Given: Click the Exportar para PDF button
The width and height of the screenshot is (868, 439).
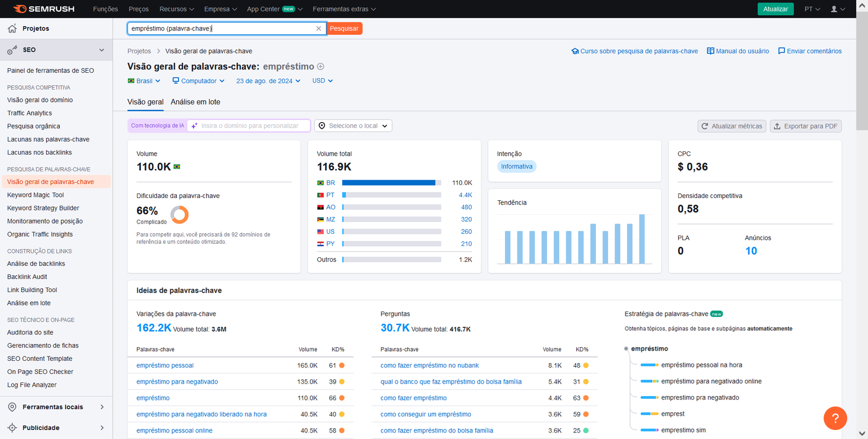Looking at the screenshot, I should 806,126.
